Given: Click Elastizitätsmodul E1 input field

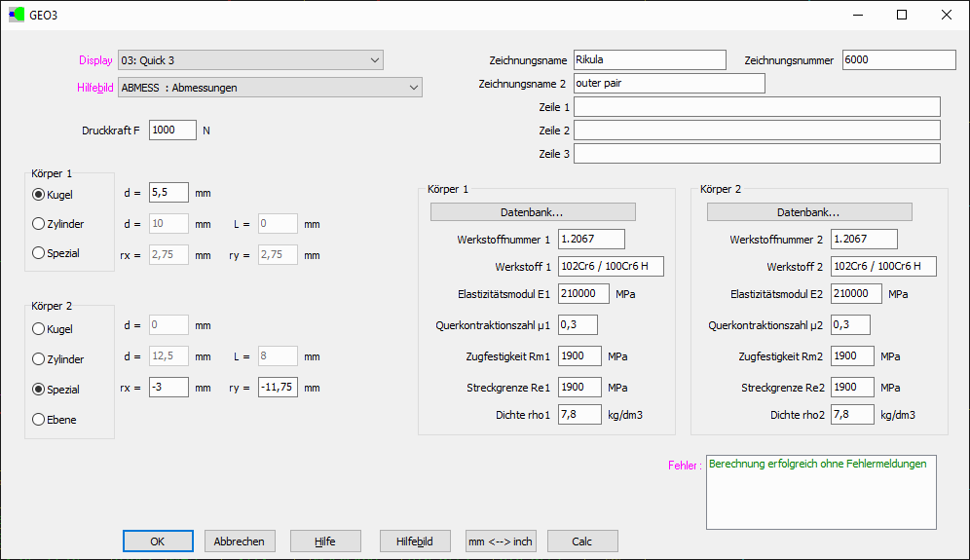Looking at the screenshot, I should [x=583, y=294].
